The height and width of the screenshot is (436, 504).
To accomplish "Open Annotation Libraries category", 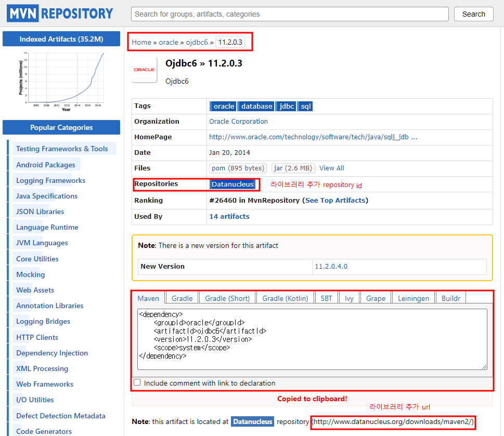I will pyautogui.click(x=50, y=306).
